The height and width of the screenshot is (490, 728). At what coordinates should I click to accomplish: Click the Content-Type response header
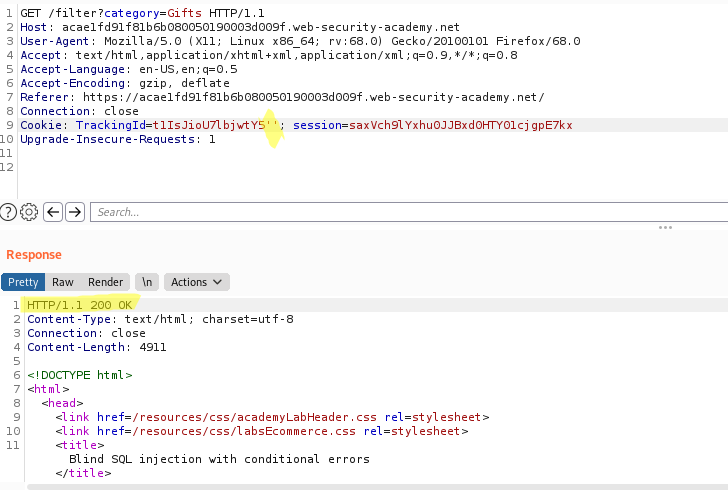point(160,319)
